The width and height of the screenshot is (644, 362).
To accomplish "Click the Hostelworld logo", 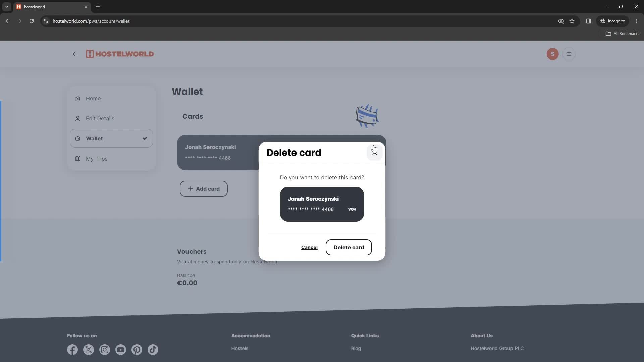I will pyautogui.click(x=120, y=54).
